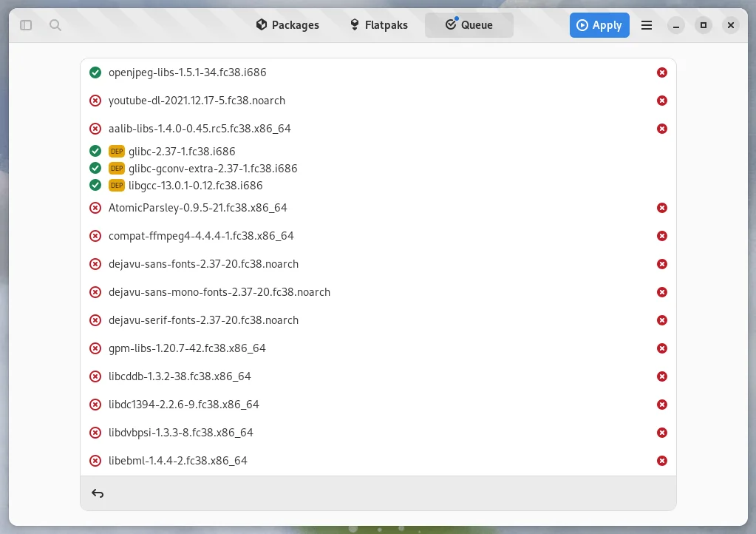756x534 pixels.
Task: Remove openjpeg-libs from the queue
Action: [662, 72]
